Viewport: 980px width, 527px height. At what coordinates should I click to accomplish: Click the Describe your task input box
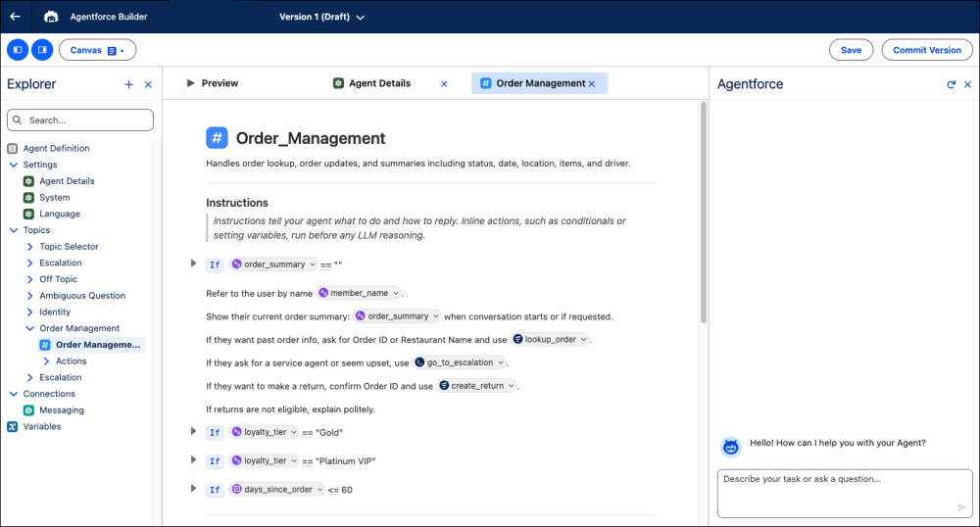tap(845, 494)
